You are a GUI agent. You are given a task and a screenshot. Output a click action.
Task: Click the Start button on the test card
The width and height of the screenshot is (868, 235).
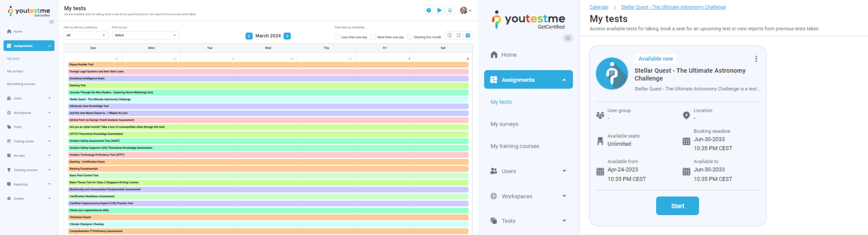677,206
